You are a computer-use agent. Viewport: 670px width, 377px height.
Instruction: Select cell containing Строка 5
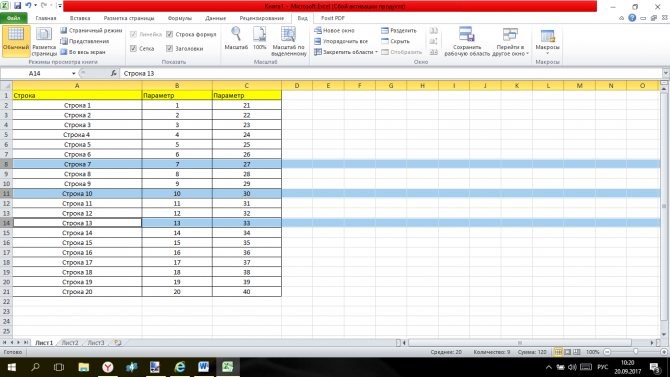coord(77,144)
